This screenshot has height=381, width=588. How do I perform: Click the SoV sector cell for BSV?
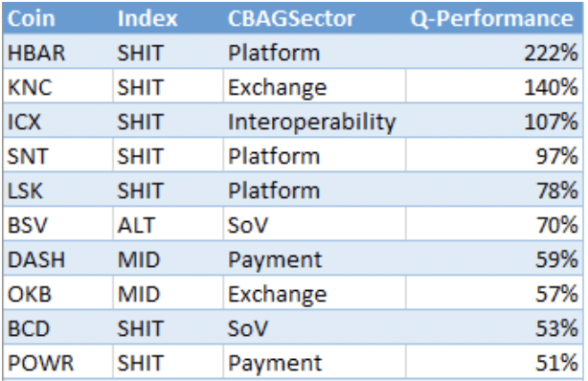314,224
